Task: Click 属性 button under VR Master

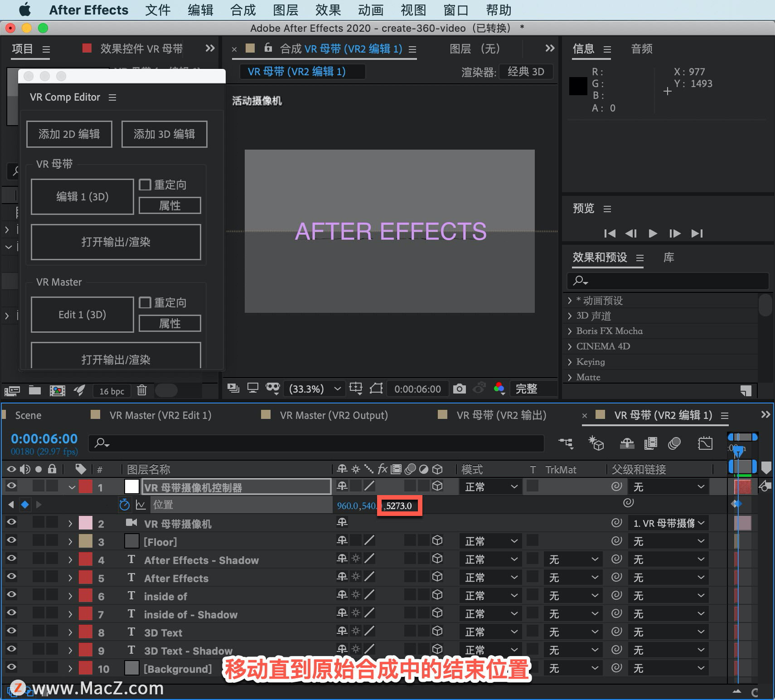Action: [170, 323]
